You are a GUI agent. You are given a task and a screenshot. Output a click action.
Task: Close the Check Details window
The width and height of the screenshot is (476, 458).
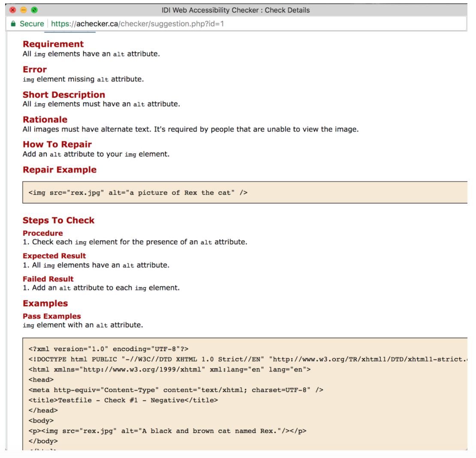click(x=13, y=10)
